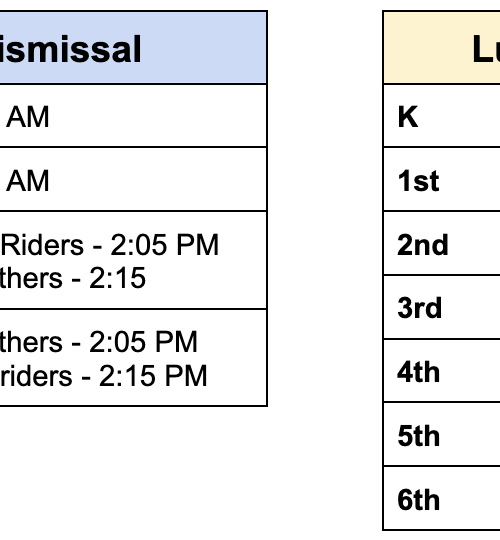The image size is (500, 540).
Task: Click the 2:05 PM time after Riders
Action: 164,245
